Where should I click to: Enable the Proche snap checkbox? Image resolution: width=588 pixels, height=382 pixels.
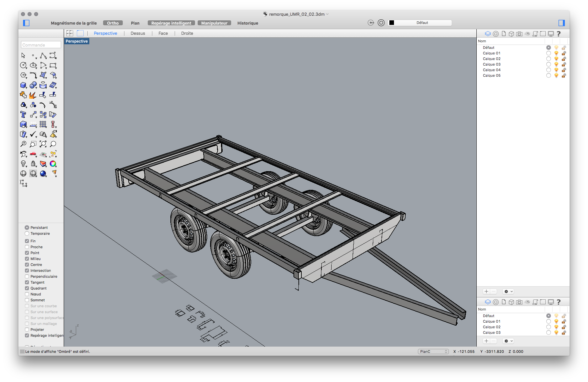click(27, 247)
